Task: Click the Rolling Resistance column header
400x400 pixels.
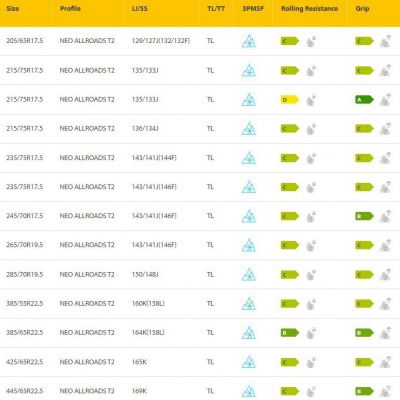Action: 310,9
